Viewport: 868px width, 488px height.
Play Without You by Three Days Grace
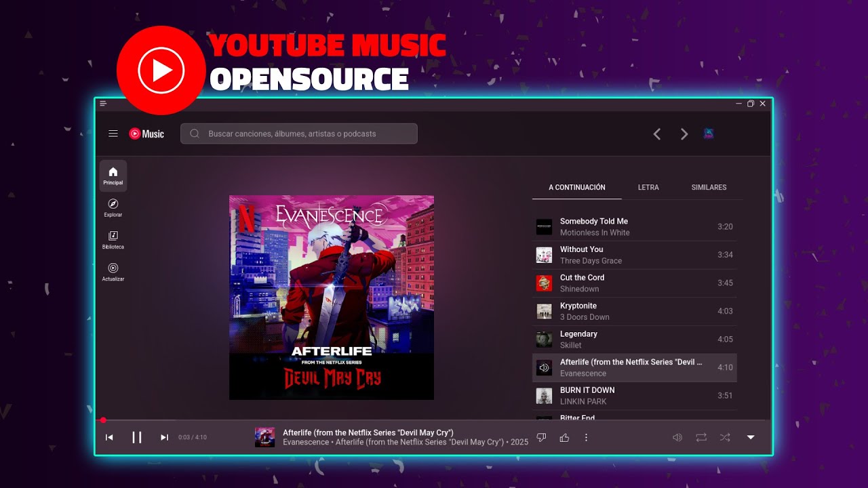(x=634, y=255)
